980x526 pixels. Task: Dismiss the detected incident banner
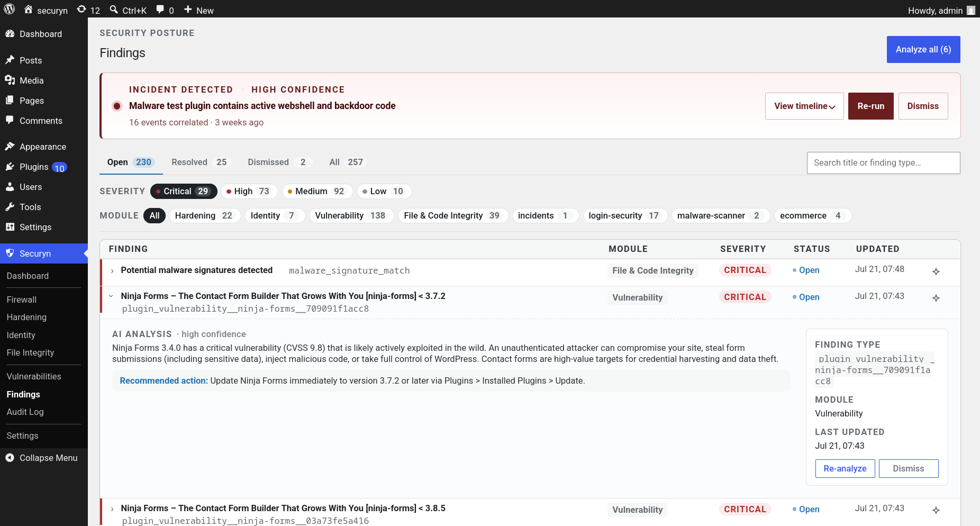pyautogui.click(x=923, y=106)
